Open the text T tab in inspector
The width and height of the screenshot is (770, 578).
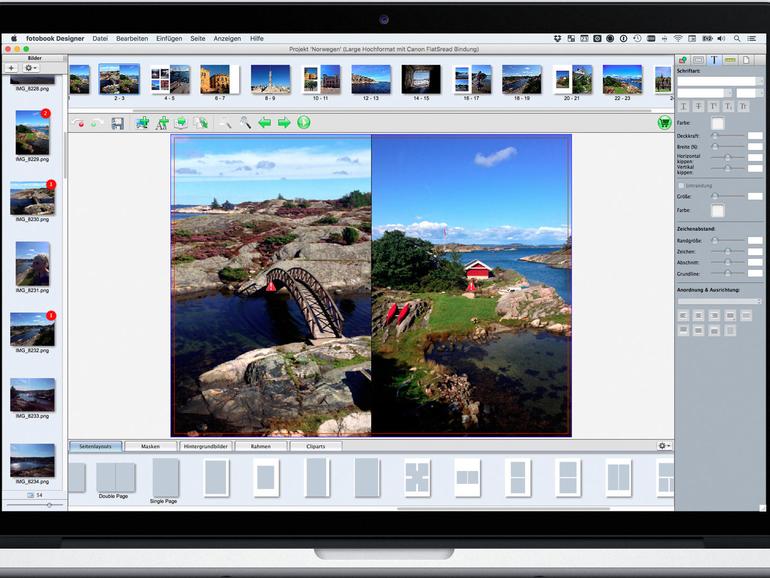[x=714, y=60]
